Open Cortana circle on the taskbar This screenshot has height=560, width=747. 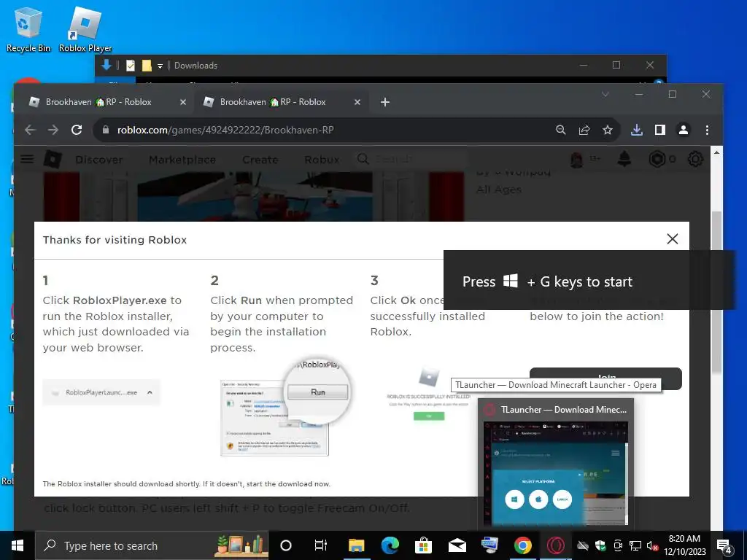[286, 545]
